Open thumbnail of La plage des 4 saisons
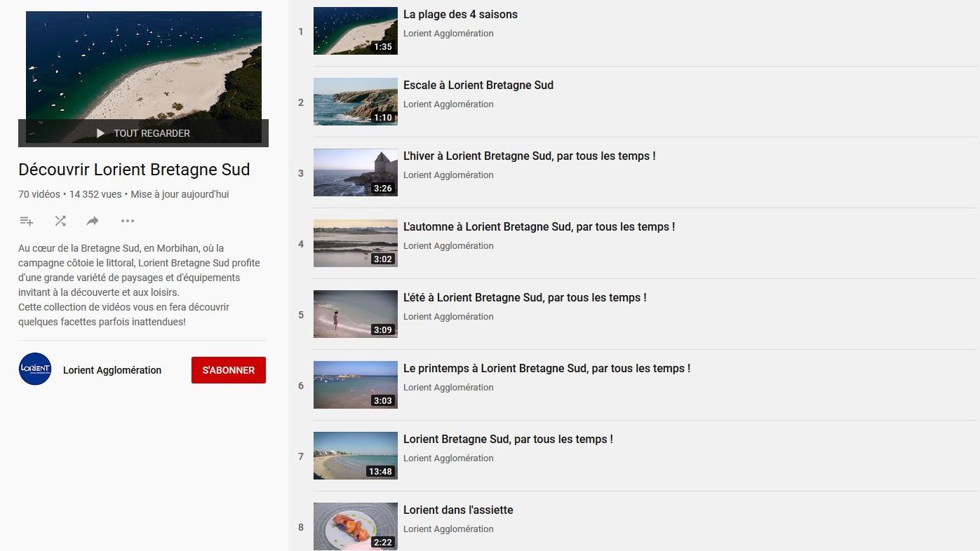The width and height of the screenshot is (980, 551). pos(356,31)
